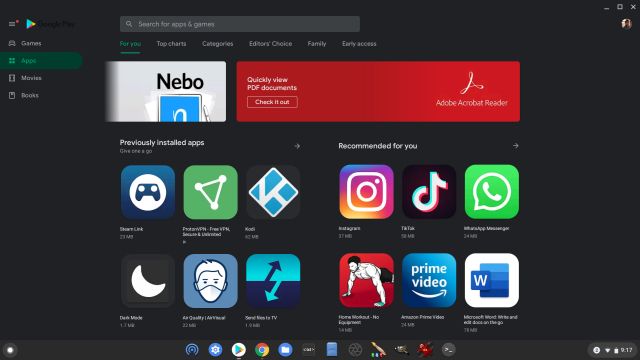This screenshot has height=360, width=640.
Task: Open the Adobe Acrobat Reader banner
Action: 378,91
